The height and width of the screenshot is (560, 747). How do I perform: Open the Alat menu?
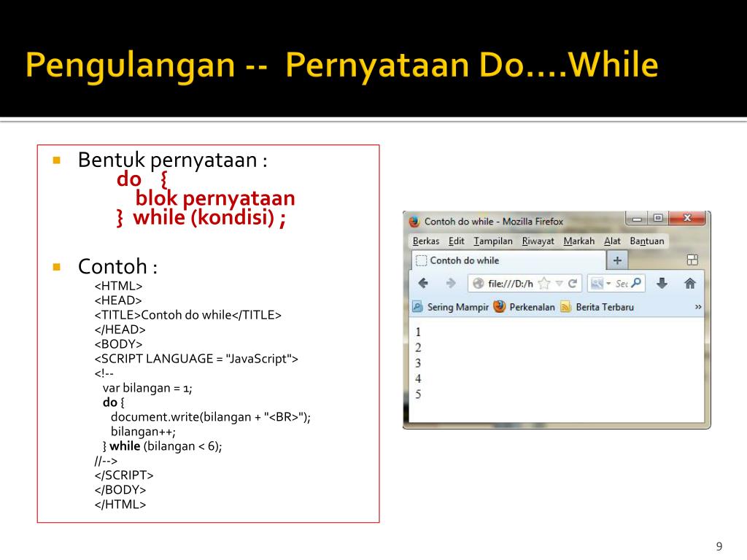[x=612, y=241]
